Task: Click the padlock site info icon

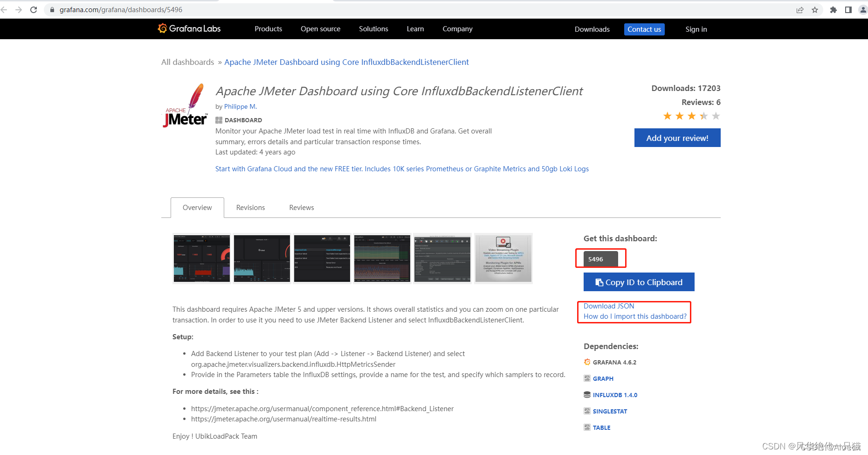Action: click(52, 10)
